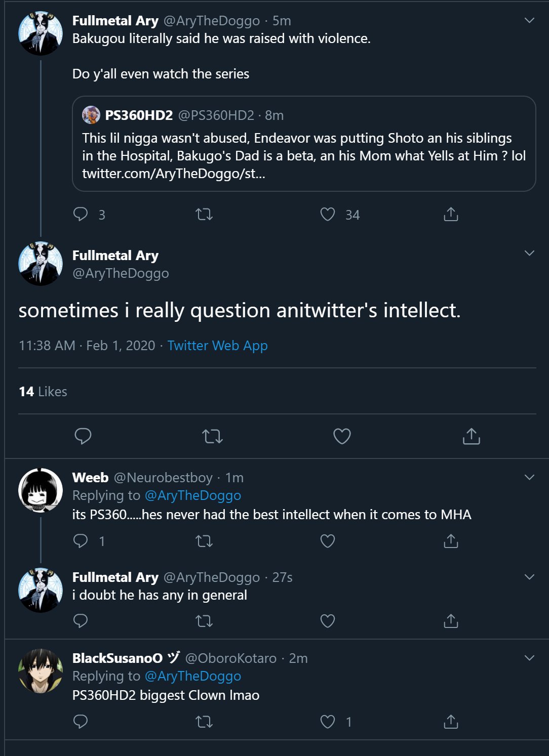Screen dimensions: 549x756
Task: Like the anitwitter's intellect tweet
Action: (342, 436)
